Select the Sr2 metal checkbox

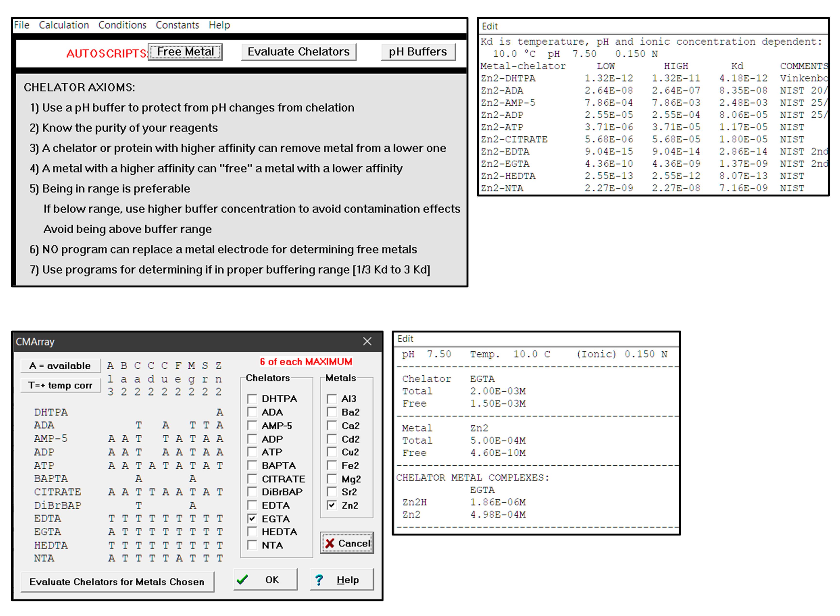(332, 492)
